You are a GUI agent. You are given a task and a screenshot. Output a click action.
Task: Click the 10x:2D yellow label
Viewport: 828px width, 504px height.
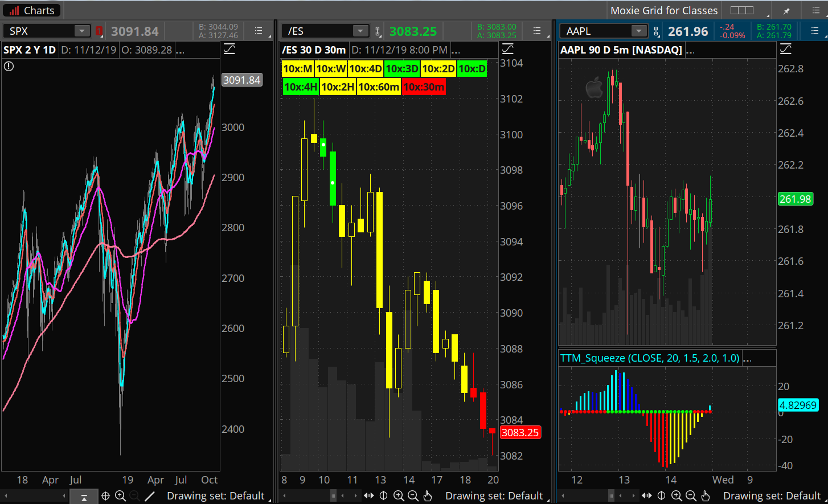(x=438, y=69)
